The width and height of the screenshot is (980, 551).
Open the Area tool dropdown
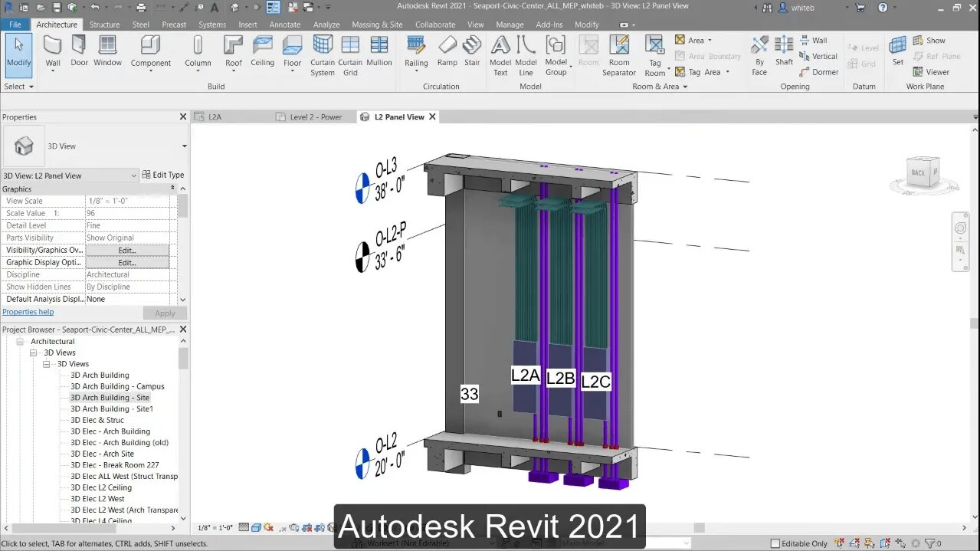pos(710,40)
